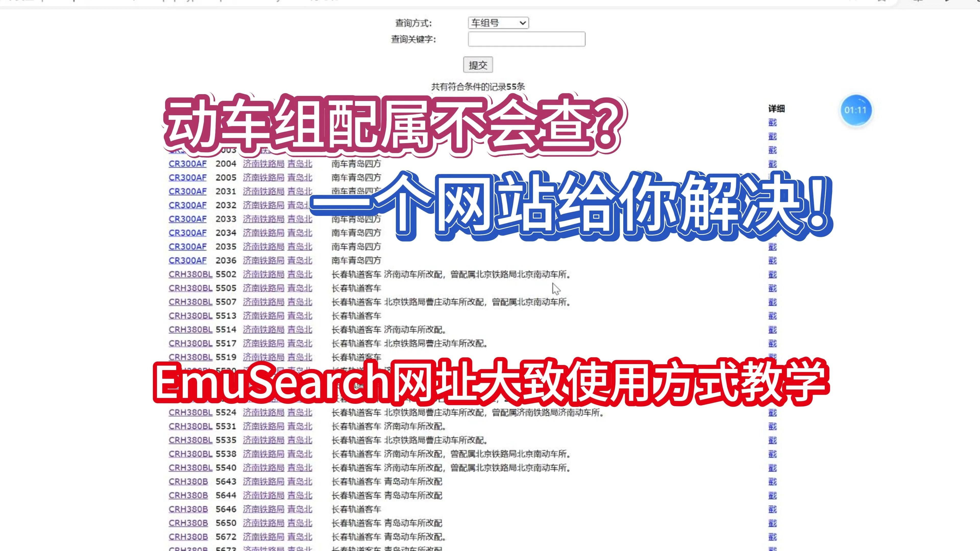Image resolution: width=980 pixels, height=551 pixels.
Task: Open the 戳 detail link for row 5650
Action: pos(772,523)
